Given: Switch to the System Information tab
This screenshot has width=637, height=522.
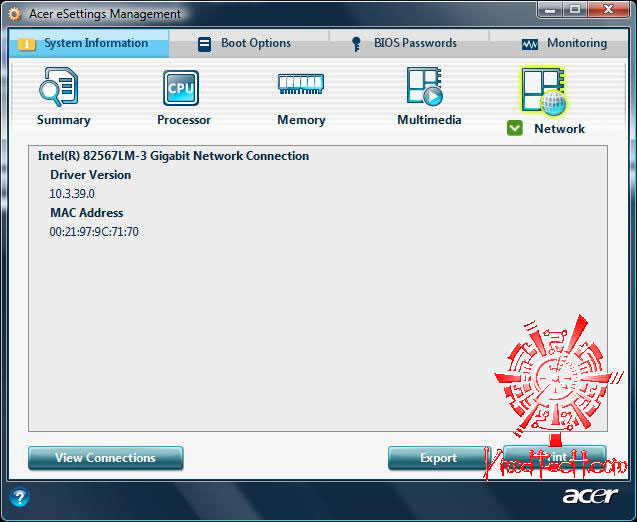Looking at the screenshot, I should 89,43.
